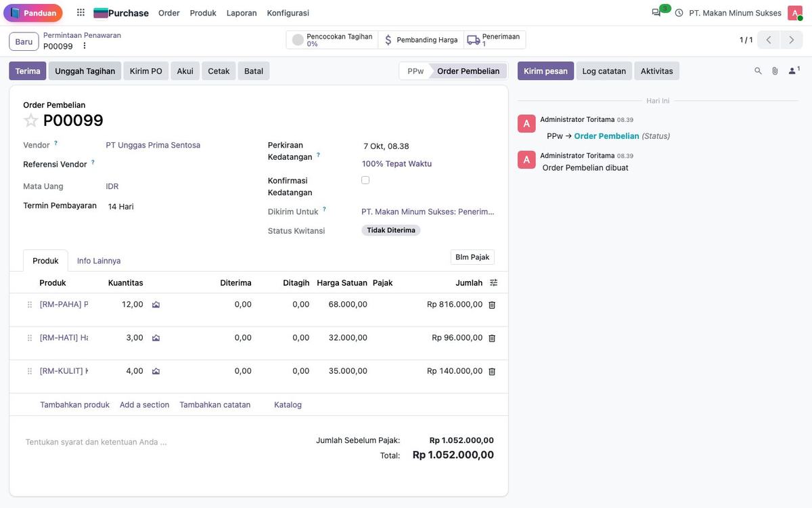The image size is (812, 508).
Task: Open the Laporan menu
Action: tap(242, 13)
